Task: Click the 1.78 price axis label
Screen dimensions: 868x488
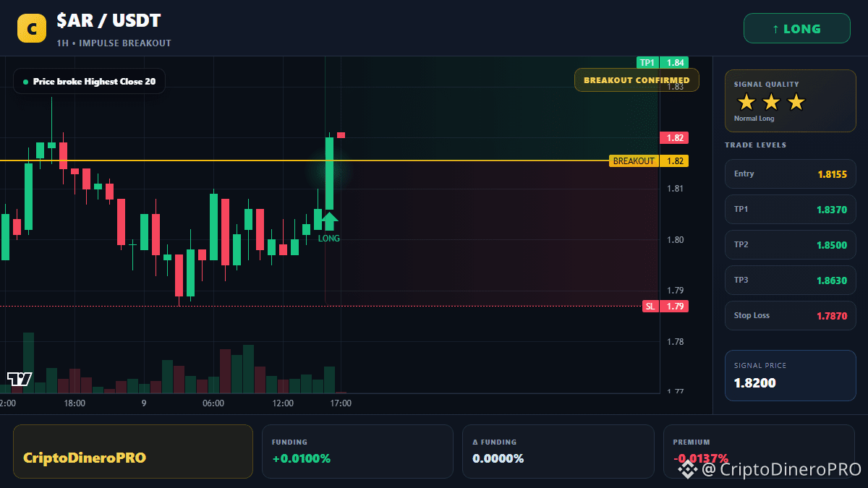Action: 675,342
